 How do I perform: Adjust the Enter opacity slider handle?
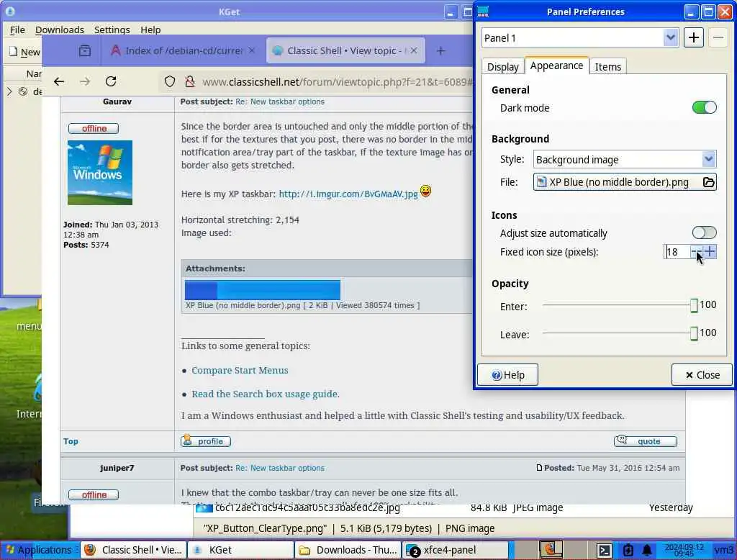(x=694, y=306)
